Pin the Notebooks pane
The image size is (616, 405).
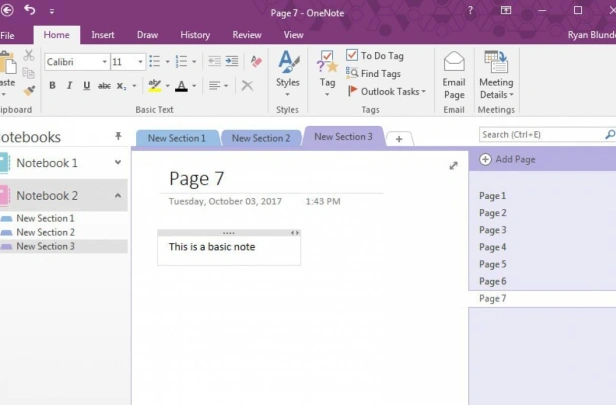tap(118, 136)
